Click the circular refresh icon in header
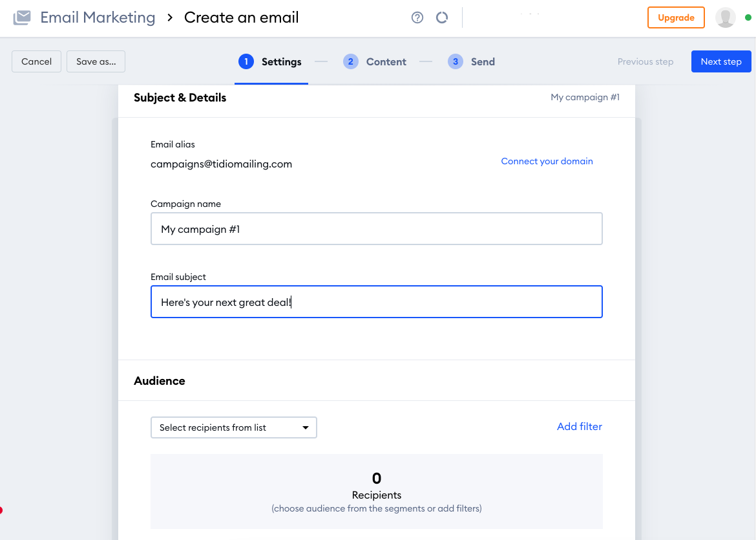756x540 pixels. 441,18
